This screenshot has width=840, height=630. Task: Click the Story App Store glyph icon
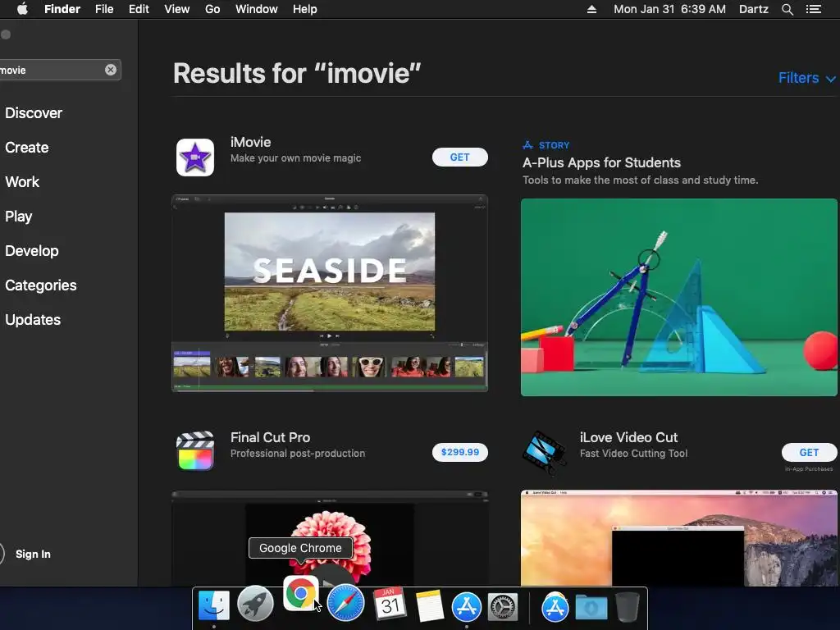point(527,145)
